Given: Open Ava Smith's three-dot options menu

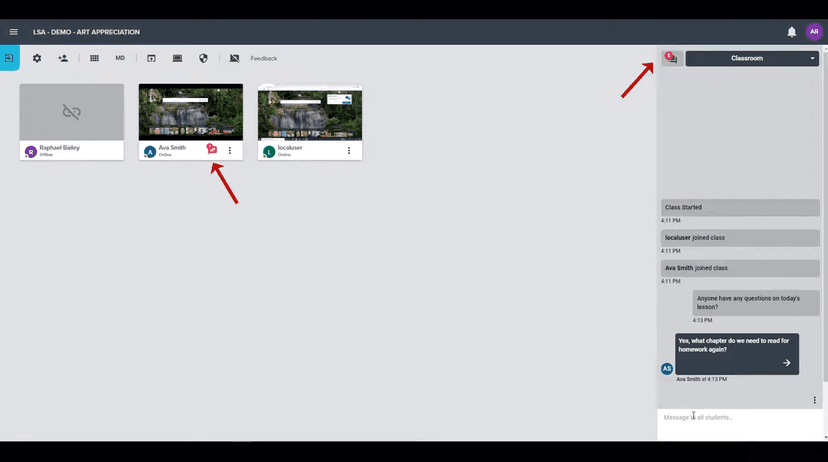Looking at the screenshot, I should pyautogui.click(x=230, y=151).
